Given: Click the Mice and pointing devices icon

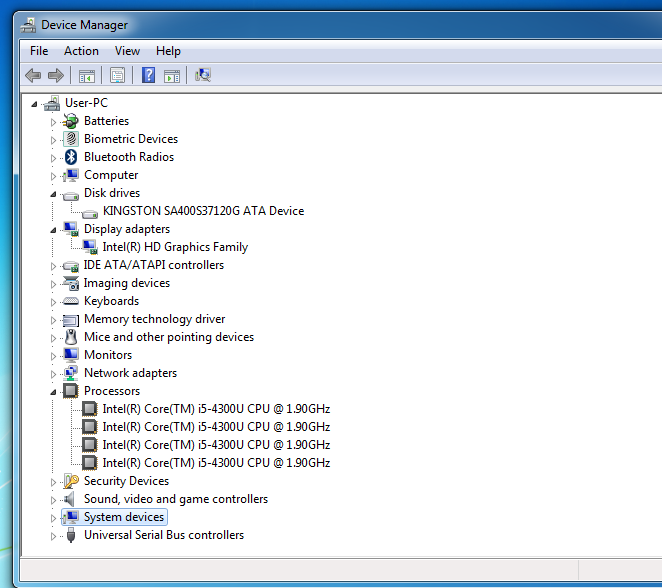Looking at the screenshot, I should pos(71,337).
